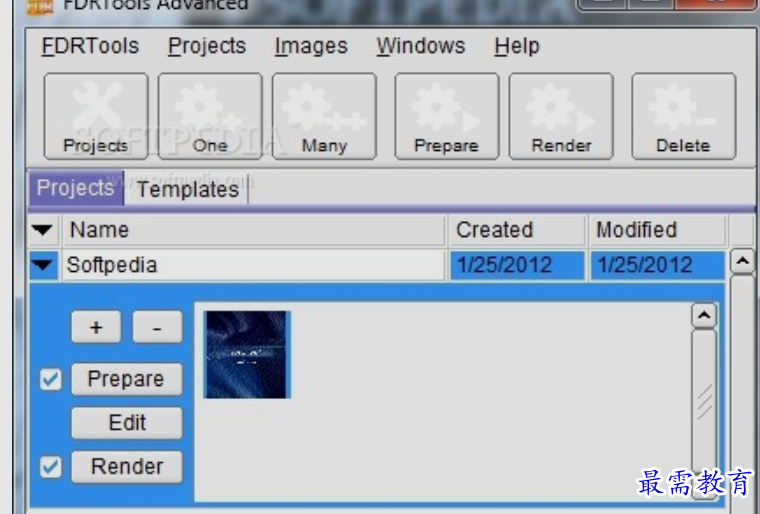This screenshot has height=514, width=760.
Task: Click the image panel scrollbar thumb
Action: pyautogui.click(x=704, y=402)
